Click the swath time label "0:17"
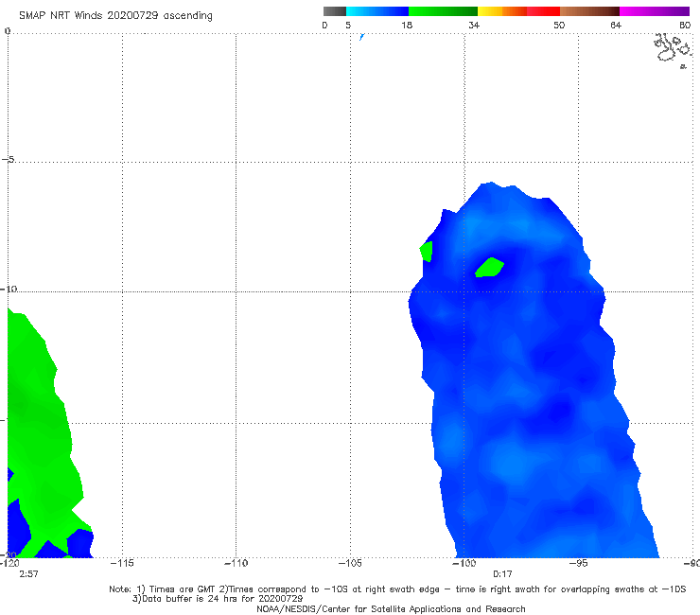 502,574
